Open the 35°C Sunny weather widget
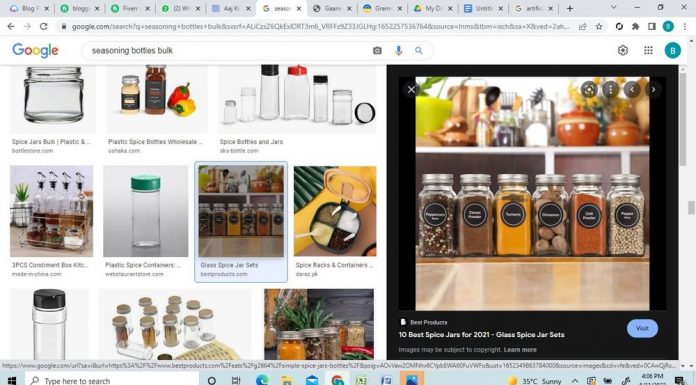696x385 pixels. [535, 381]
